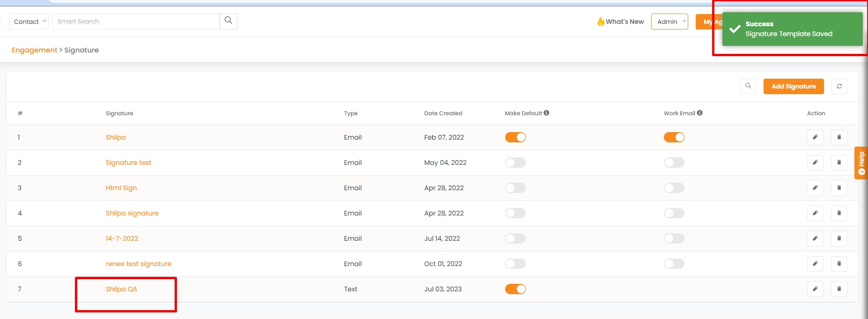Click the Feb 07, 2022 date cell

(x=444, y=137)
